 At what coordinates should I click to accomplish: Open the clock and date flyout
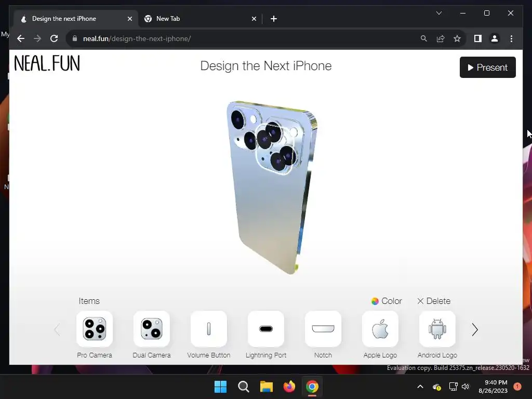(493, 387)
